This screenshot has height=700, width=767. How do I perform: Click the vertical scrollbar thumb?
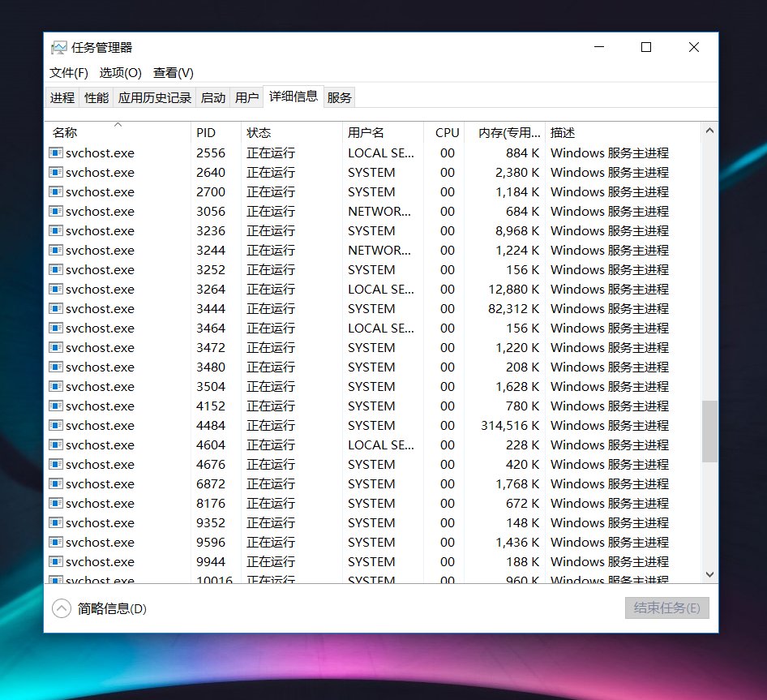coord(709,432)
